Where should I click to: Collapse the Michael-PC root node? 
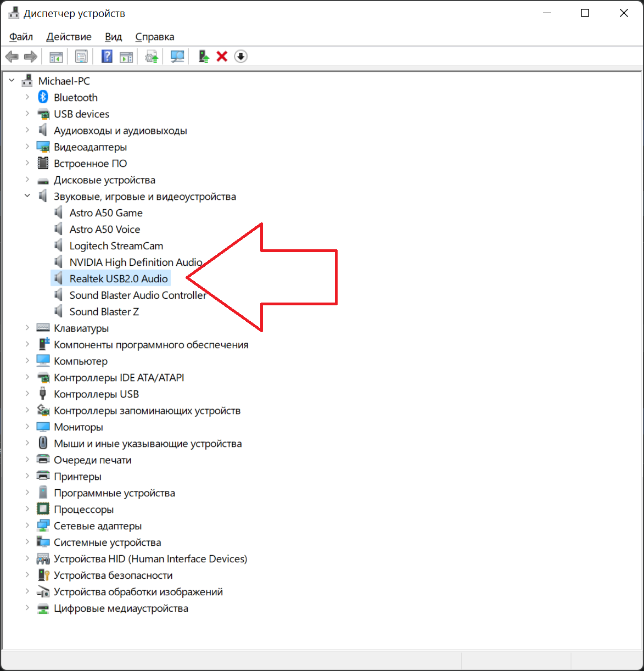[12, 81]
